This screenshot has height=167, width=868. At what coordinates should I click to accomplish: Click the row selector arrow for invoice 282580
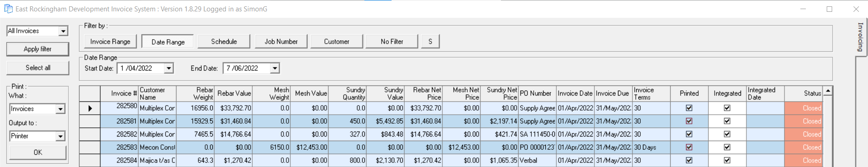click(90, 108)
